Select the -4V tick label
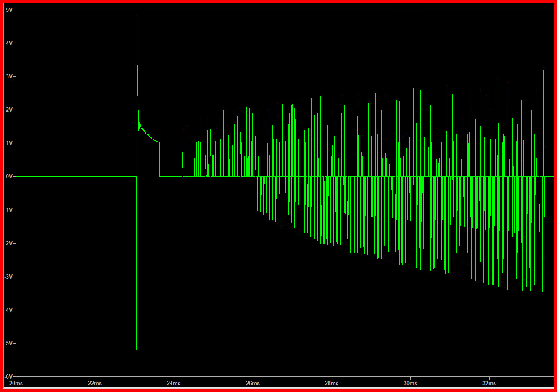Viewport: 557px width, 392px height. tap(8, 310)
